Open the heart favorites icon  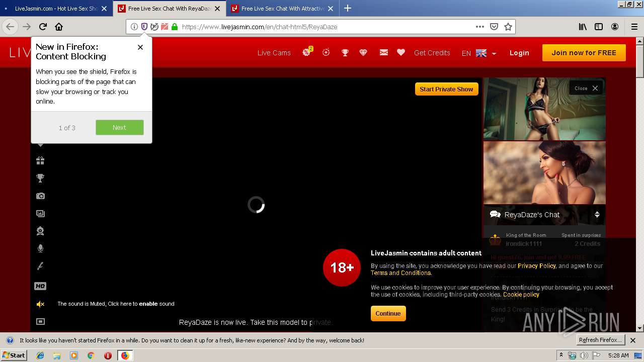pos(401,52)
